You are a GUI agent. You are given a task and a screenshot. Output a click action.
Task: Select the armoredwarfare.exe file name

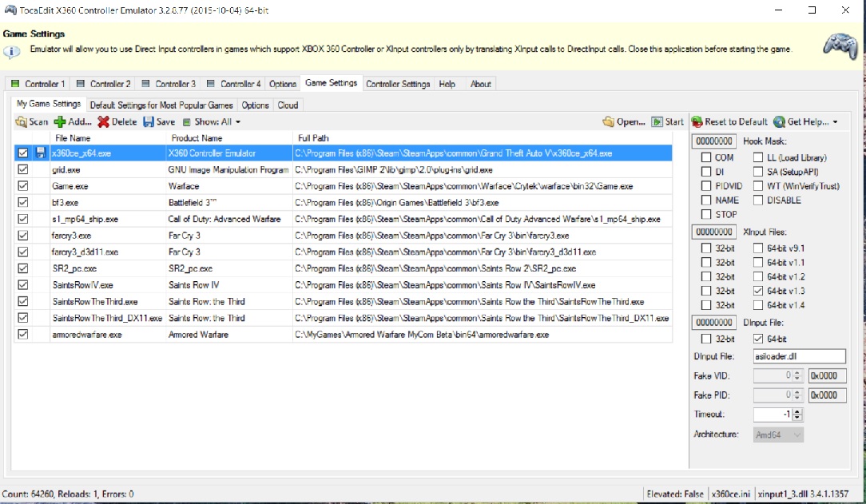[87, 335]
